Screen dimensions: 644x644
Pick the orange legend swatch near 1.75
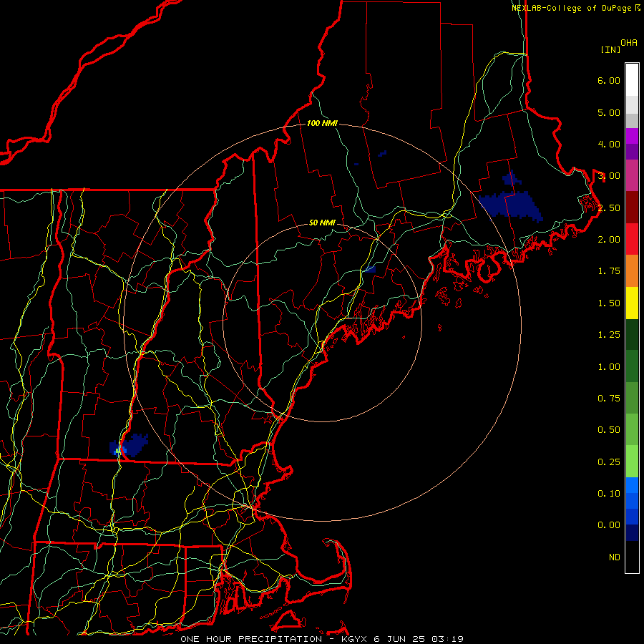coord(632,271)
